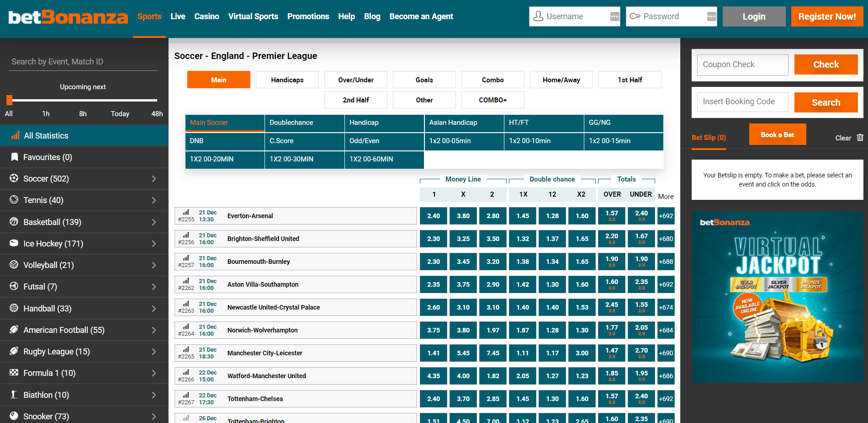
Task: Select odds 2.40 for Everton home win
Action: click(x=434, y=216)
